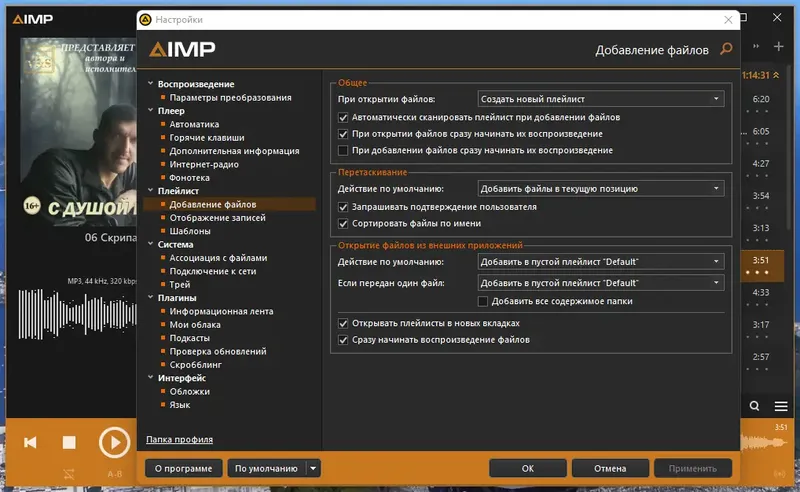
Task: Select 'Шаблоны' in the settings tree
Action: tap(190, 231)
